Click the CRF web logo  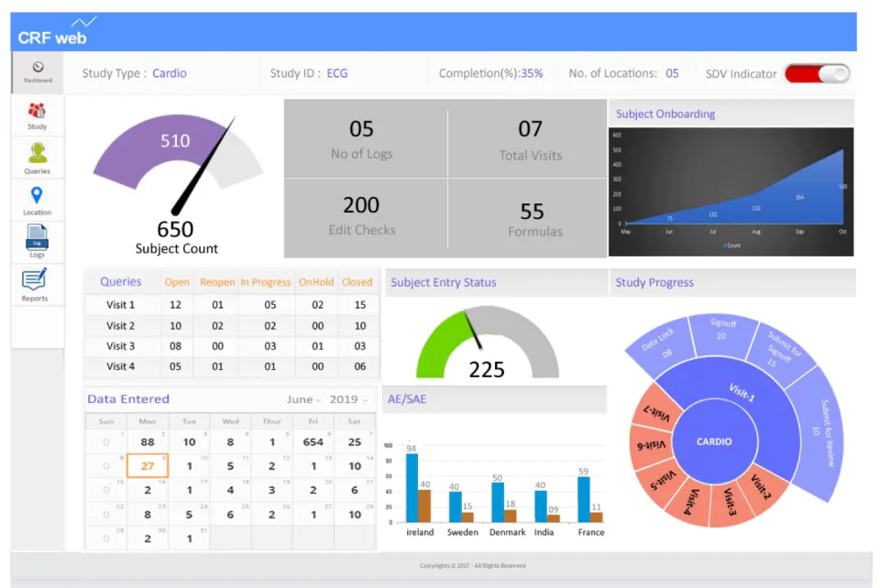point(56,32)
